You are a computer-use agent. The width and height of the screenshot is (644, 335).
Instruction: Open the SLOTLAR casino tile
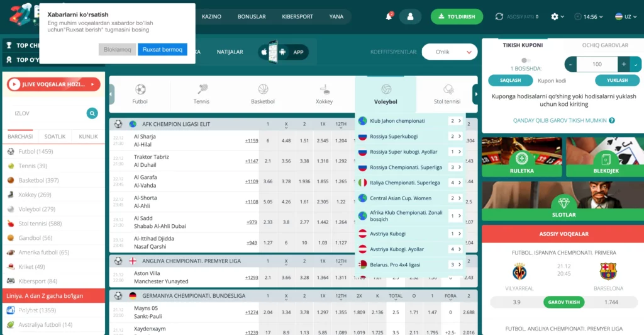tap(563, 201)
